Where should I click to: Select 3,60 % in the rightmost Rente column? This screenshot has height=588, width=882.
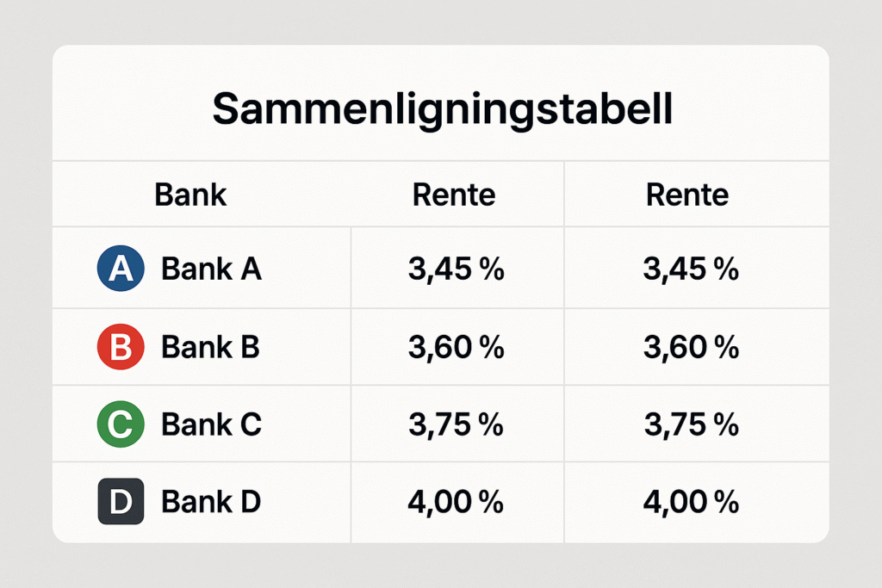click(691, 347)
